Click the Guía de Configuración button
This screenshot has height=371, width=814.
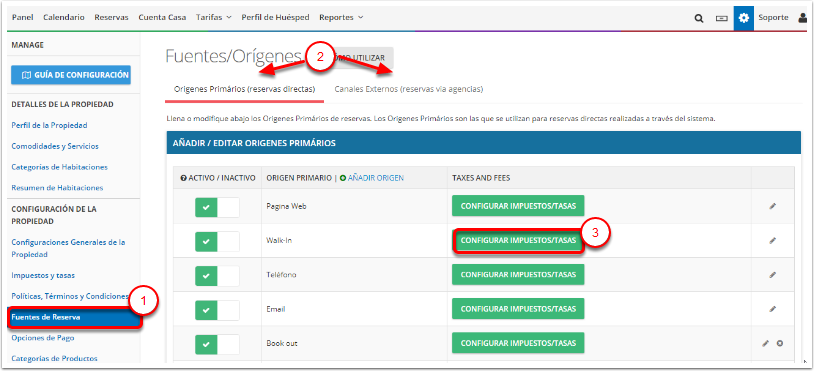point(71,75)
